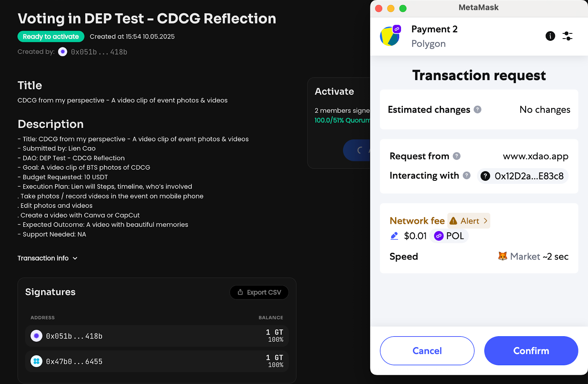This screenshot has width=588, height=384.
Task: Click the loading Activate button
Action: pyautogui.click(x=357, y=150)
